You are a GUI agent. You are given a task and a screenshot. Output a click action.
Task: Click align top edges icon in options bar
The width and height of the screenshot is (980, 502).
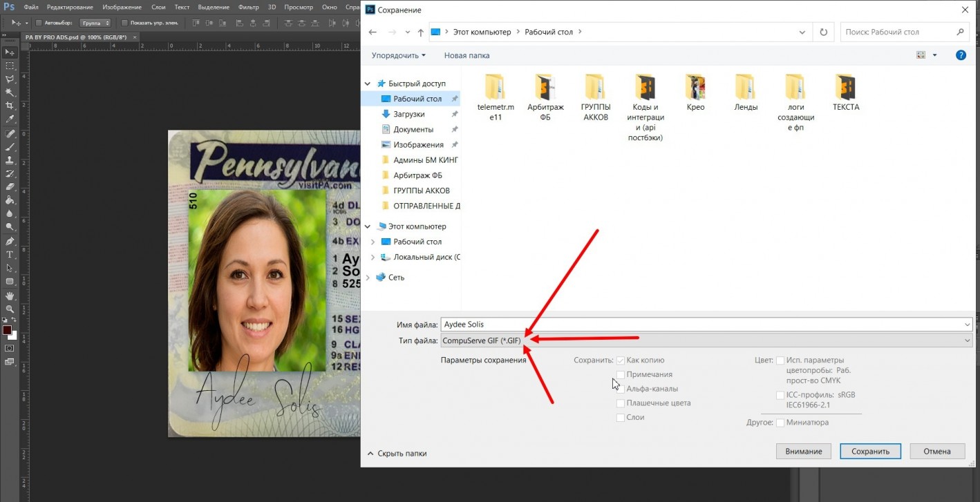(x=195, y=23)
